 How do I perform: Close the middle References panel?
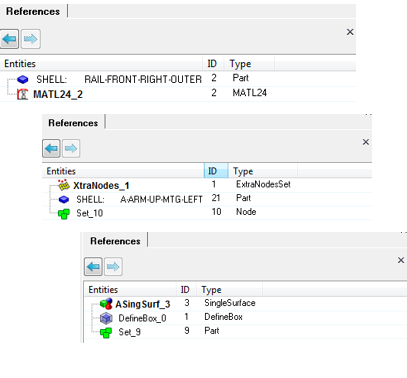click(x=366, y=142)
